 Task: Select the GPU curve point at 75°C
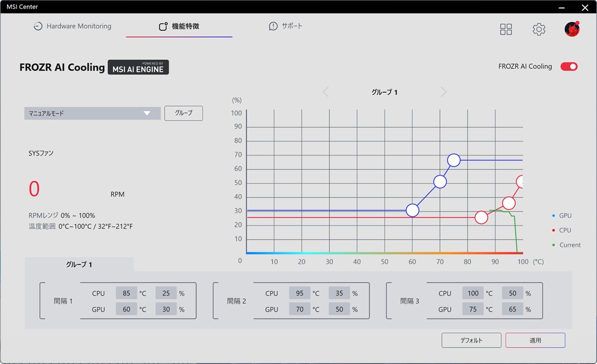point(454,160)
